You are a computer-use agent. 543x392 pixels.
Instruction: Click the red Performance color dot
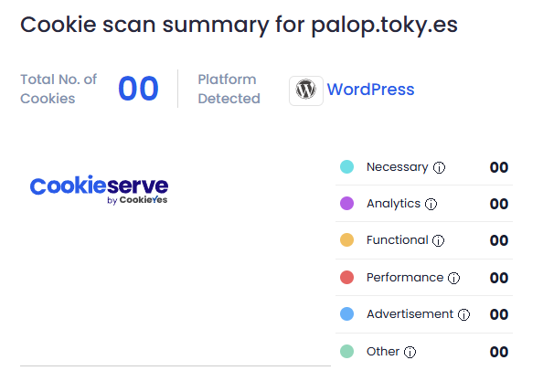tap(346, 278)
